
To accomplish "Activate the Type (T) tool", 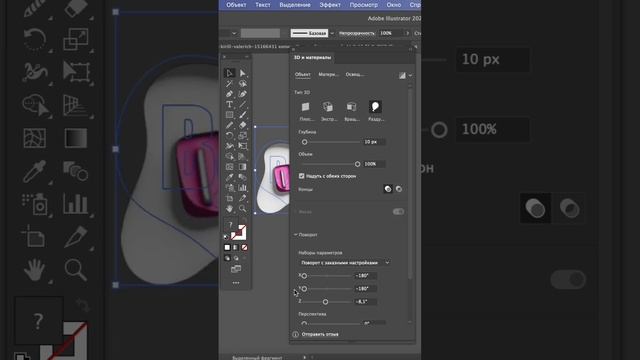I will (229, 104).
